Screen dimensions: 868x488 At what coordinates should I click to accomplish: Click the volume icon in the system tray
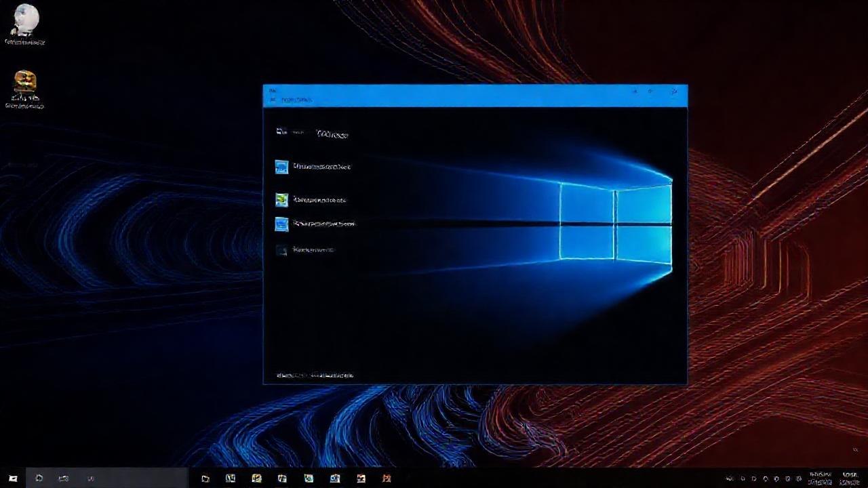(776, 479)
